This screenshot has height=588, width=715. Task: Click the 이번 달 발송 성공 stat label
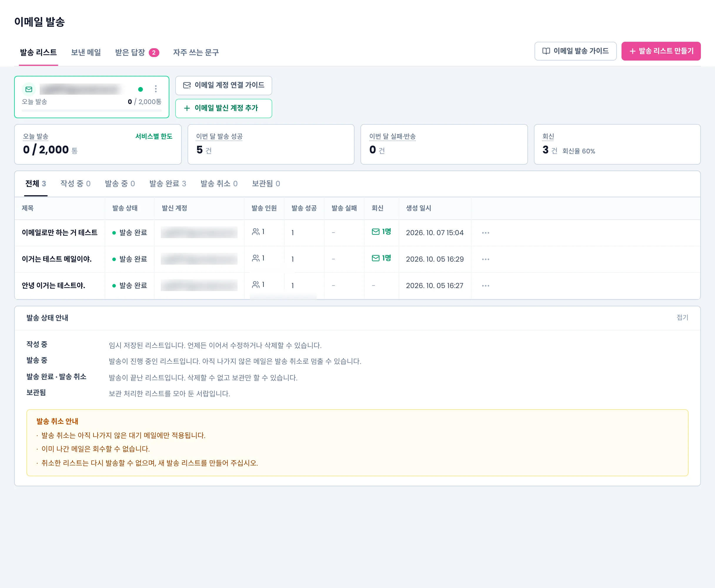click(x=220, y=136)
